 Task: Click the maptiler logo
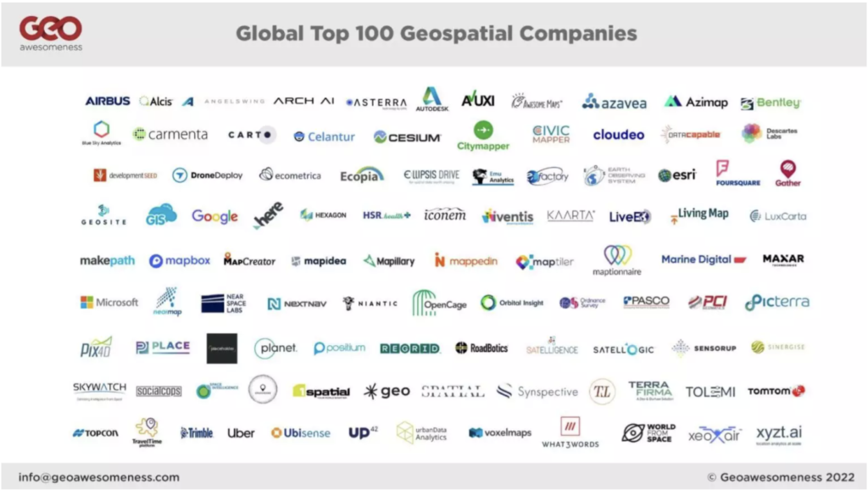click(x=545, y=261)
